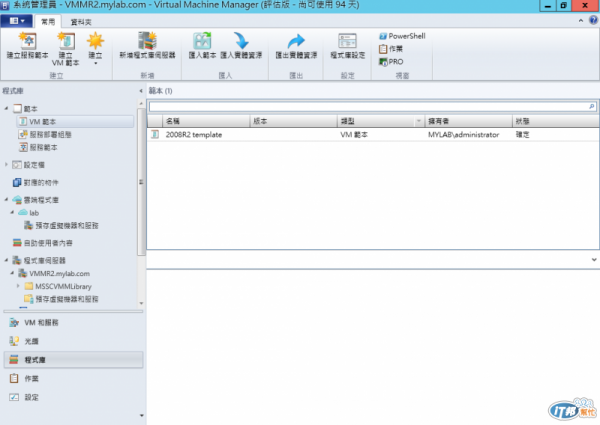Select 預存虛擬機器和服務 under lab
The width and height of the screenshot is (600, 425).
coord(61,225)
